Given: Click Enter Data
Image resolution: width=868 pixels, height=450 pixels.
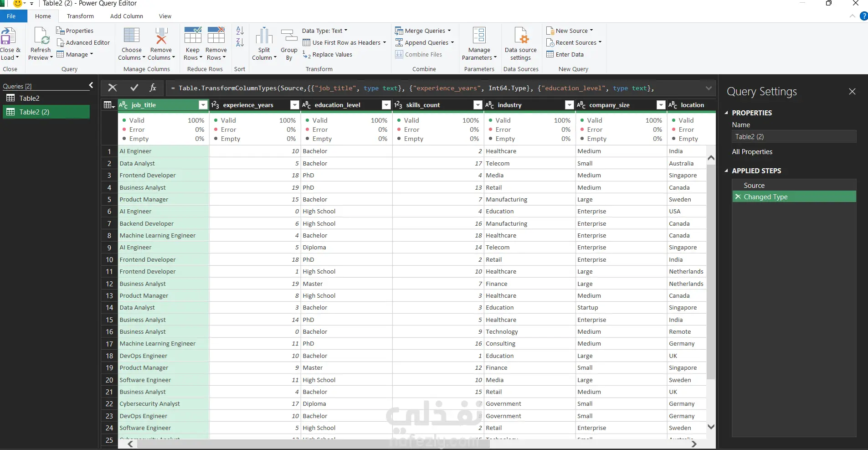Looking at the screenshot, I should [x=565, y=54].
